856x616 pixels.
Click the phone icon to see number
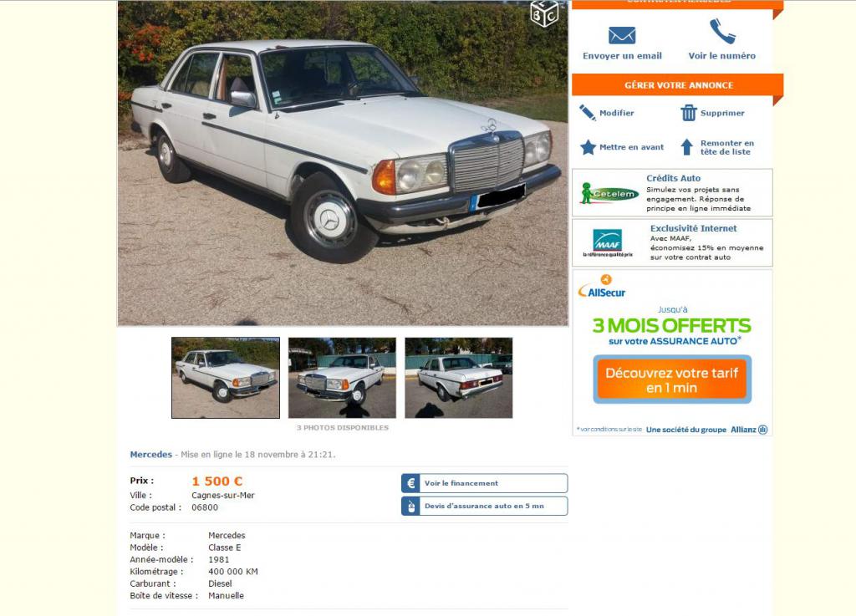pos(721,32)
